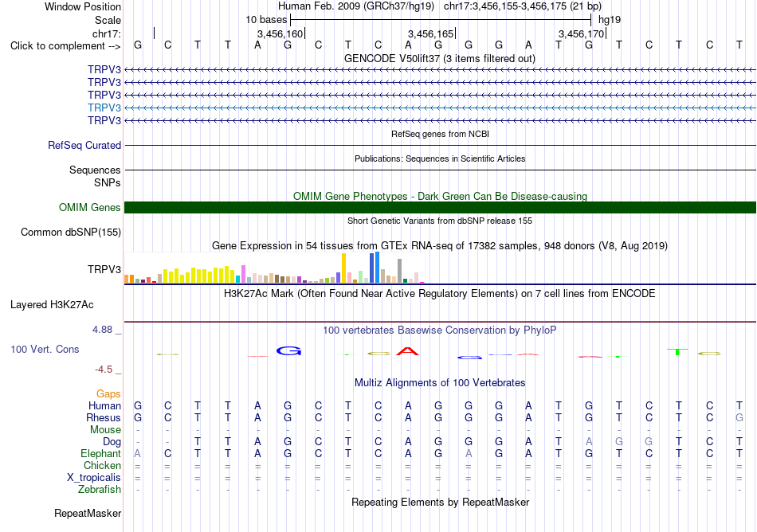Click the tall yellow GTEx expression bar
The width and height of the screenshot is (757, 532).
click(343, 268)
